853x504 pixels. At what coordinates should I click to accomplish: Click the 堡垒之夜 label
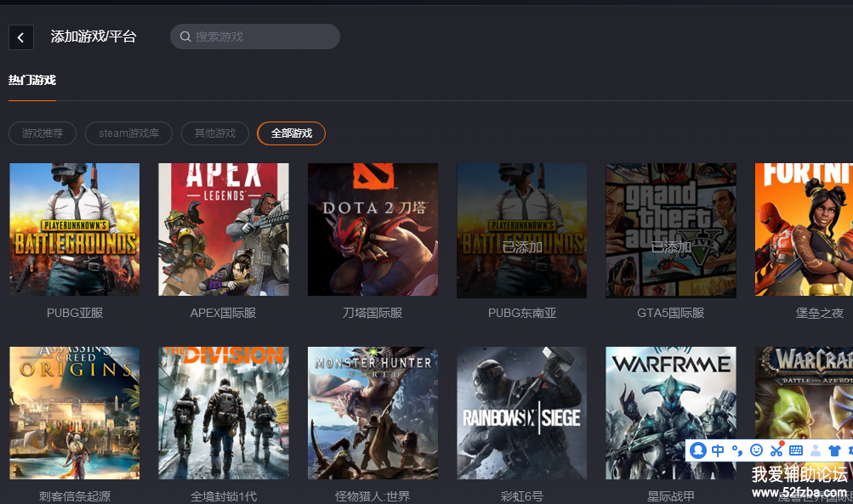(x=820, y=313)
